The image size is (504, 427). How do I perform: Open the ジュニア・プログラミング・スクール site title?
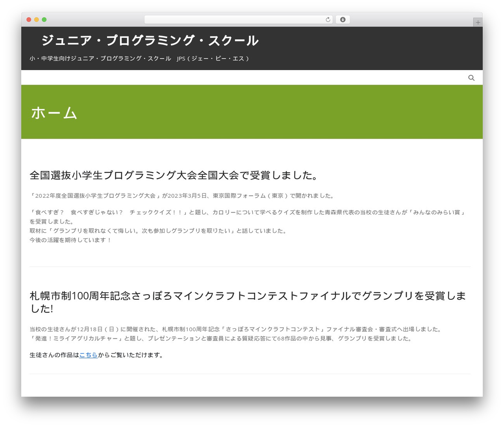coord(150,41)
